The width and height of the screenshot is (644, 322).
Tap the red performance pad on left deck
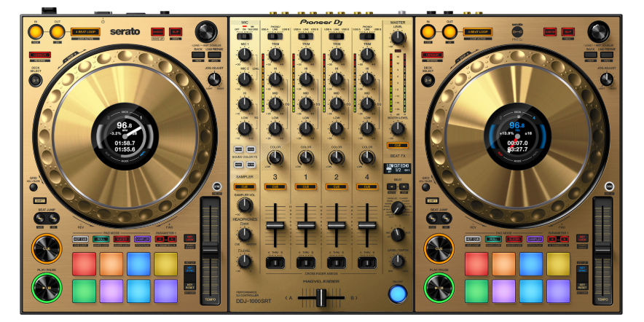point(84,264)
